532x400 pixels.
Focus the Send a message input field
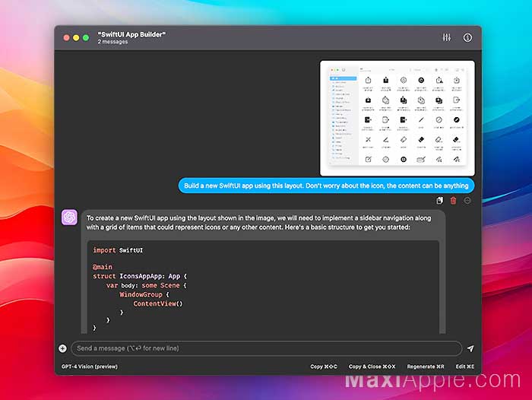coord(266,348)
